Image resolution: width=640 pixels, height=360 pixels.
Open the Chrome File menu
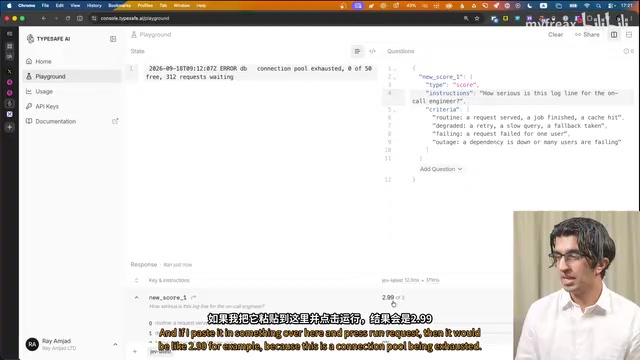[x=45, y=6]
